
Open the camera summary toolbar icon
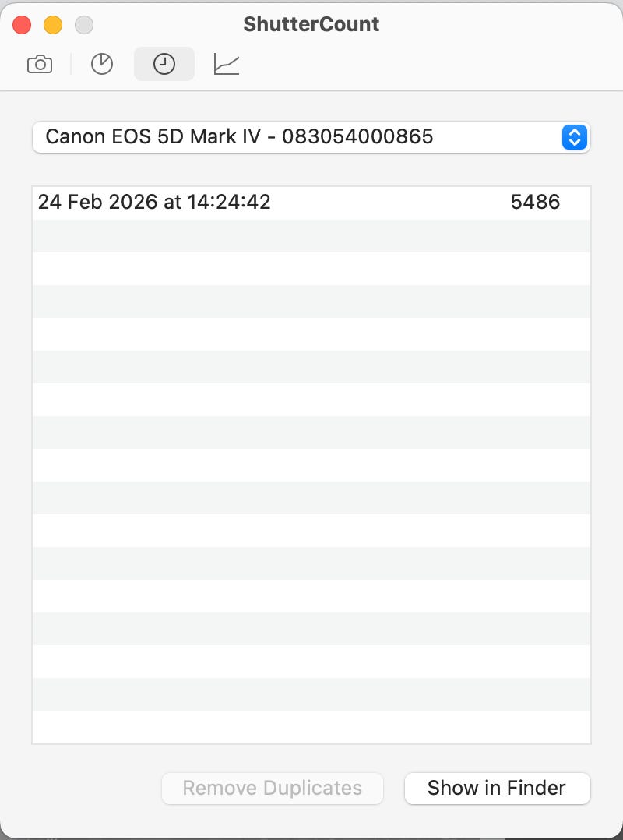39,65
